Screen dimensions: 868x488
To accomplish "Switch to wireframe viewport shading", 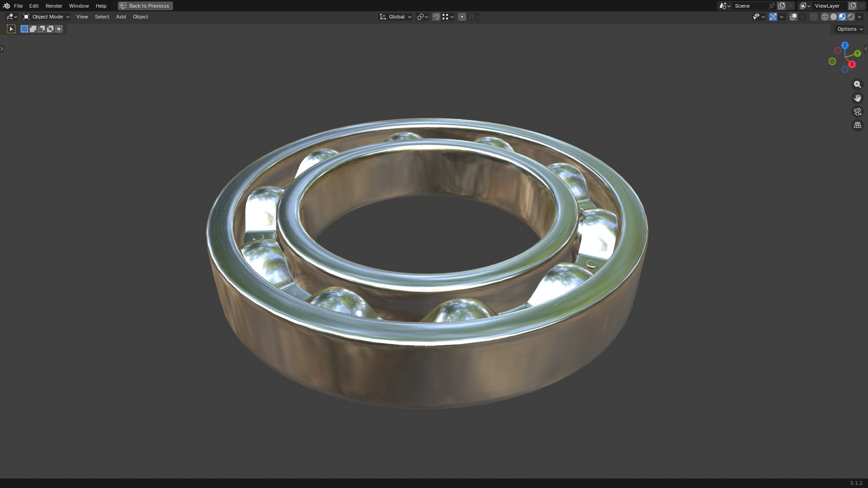I will tap(825, 17).
